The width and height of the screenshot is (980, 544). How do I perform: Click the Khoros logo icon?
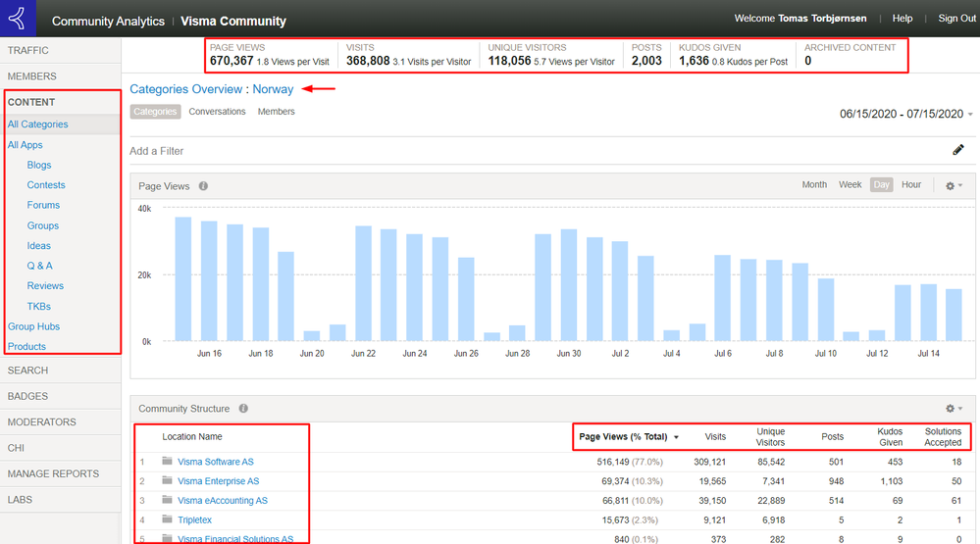pyautogui.click(x=18, y=18)
